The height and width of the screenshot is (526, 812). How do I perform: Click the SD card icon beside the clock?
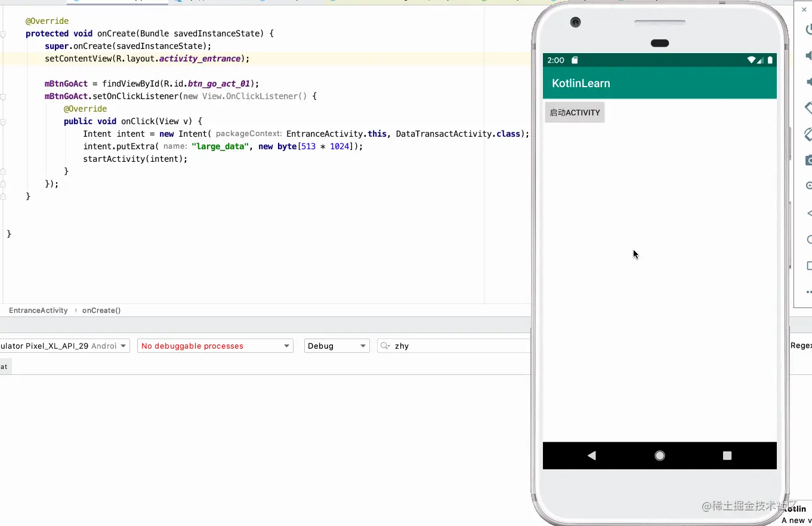coord(575,60)
